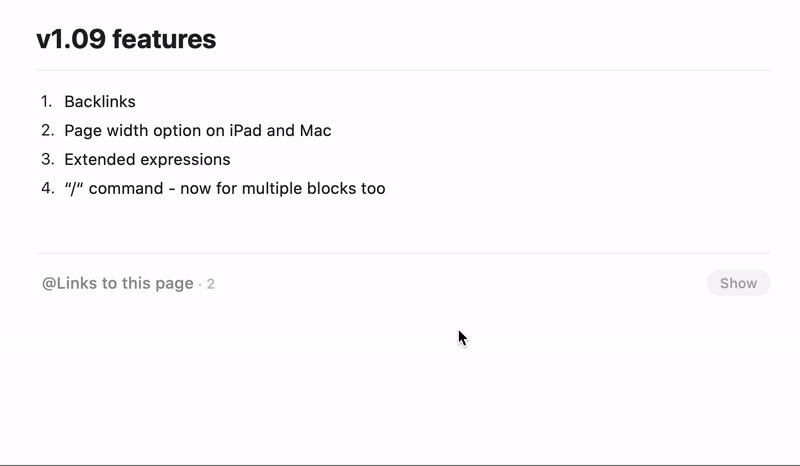Click the word "features" in the title

click(164, 39)
